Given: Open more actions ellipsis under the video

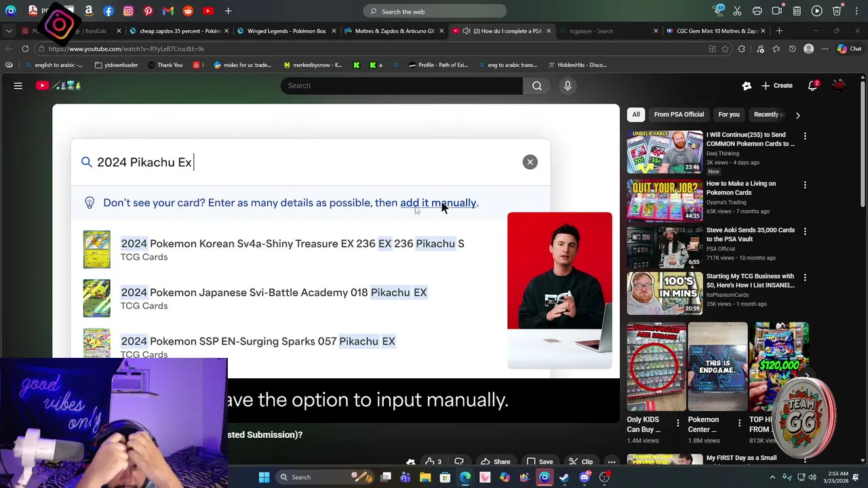Looking at the screenshot, I should 611,462.
